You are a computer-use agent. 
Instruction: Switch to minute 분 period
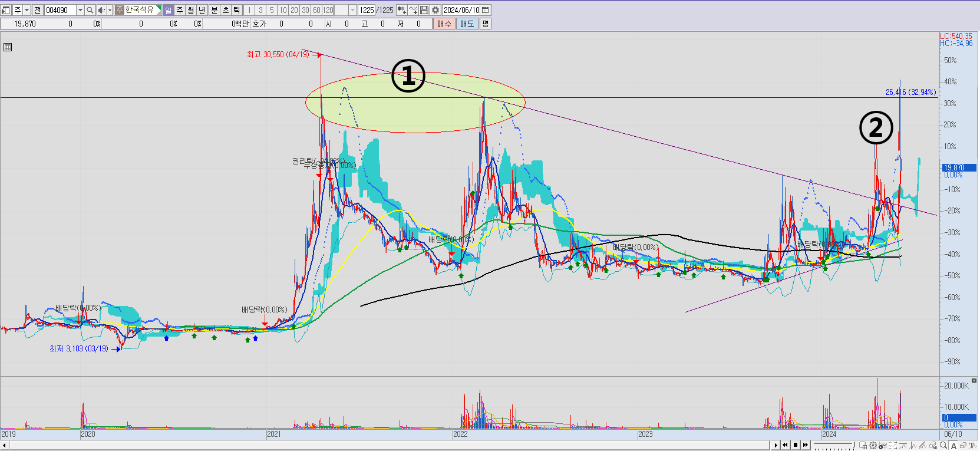214,10
